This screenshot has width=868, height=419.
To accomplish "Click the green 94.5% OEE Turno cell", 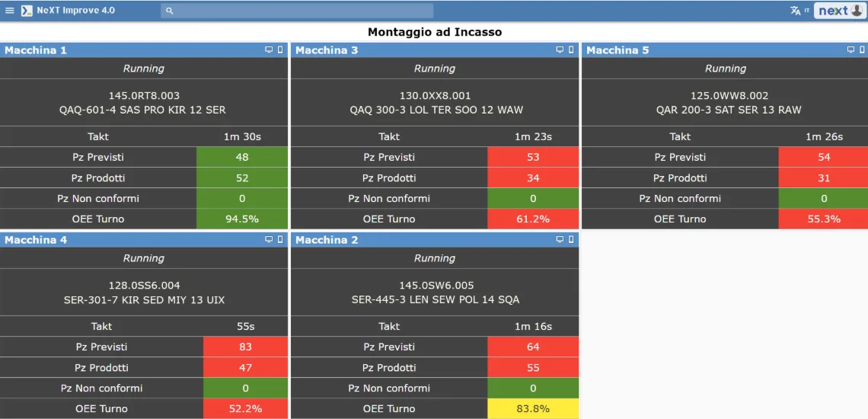I will tap(242, 219).
